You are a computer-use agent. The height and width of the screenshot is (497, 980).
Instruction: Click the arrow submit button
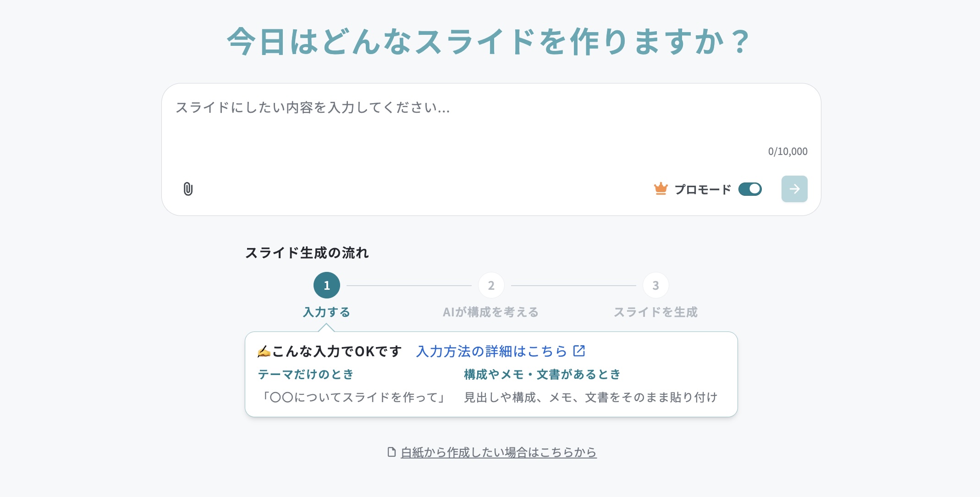click(x=794, y=189)
